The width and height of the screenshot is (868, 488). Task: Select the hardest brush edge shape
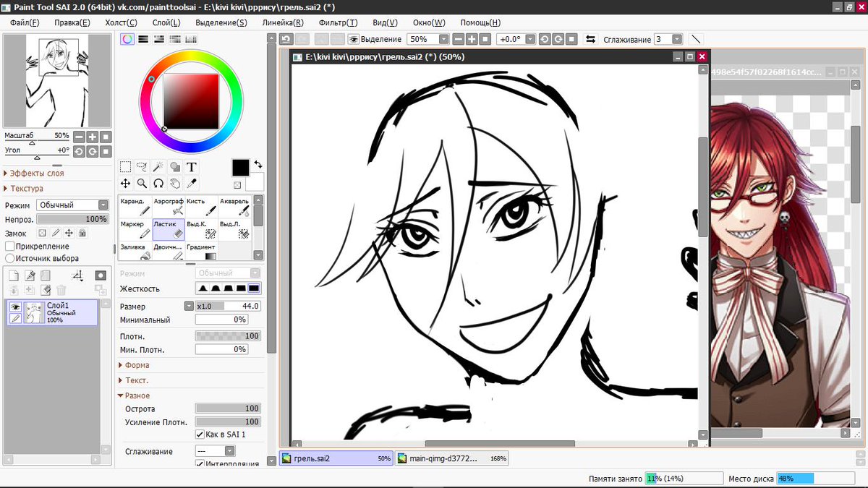point(253,288)
